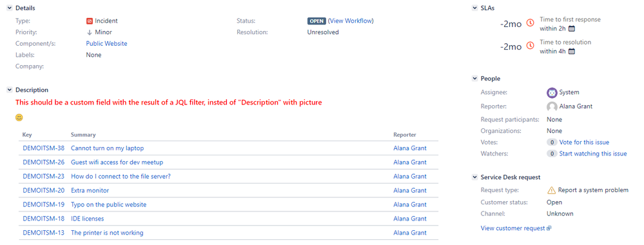Image resolution: width=644 pixels, height=245 pixels.
Task: Click the Key column header
Action: tap(27, 135)
